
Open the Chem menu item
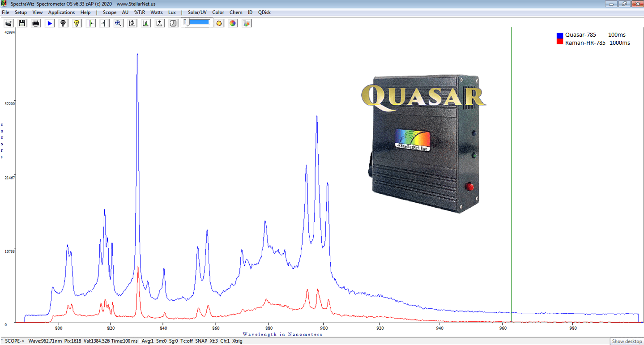pyautogui.click(x=235, y=12)
